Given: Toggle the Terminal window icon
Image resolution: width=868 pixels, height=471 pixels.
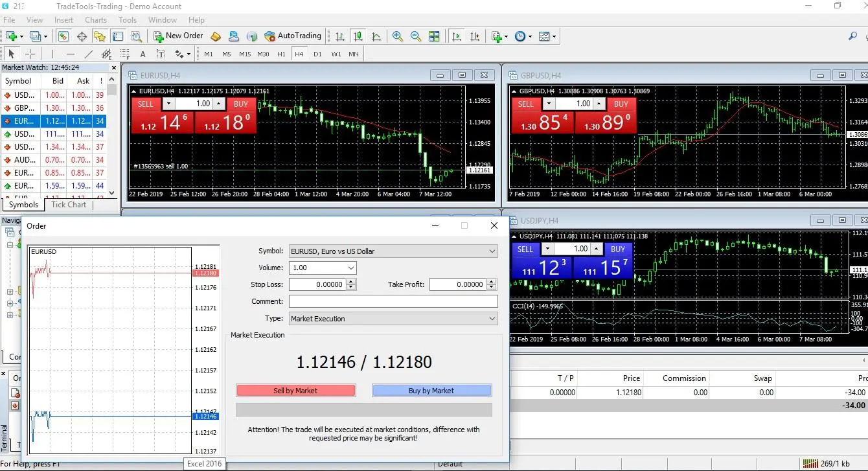Looking at the screenshot, I should (x=118, y=36).
